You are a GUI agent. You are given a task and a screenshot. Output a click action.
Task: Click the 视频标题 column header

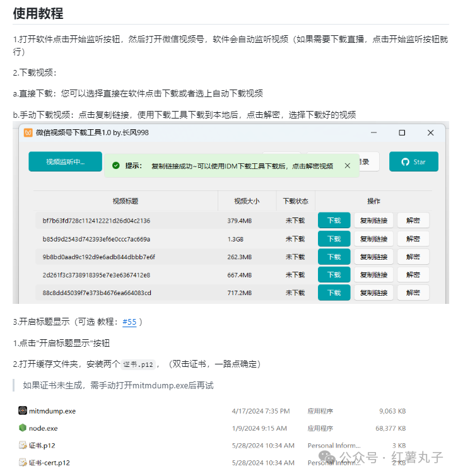126,201
